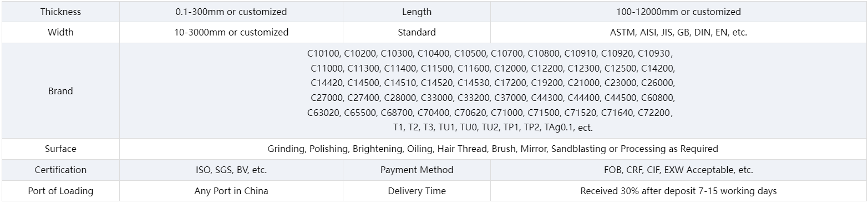
Task: Click the Width label cell
Action: click(x=60, y=32)
